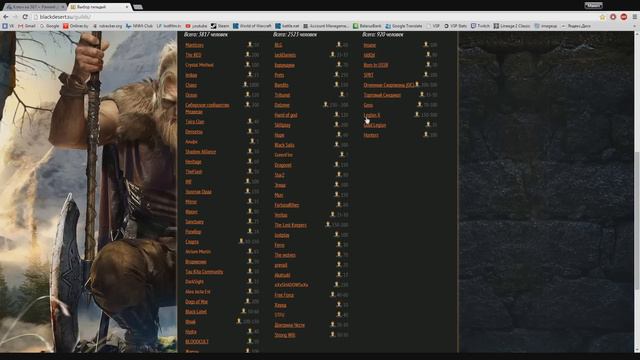The width and height of the screenshot is (640, 360).
Task: Open the World of Warcraft bookmark
Action: tap(252, 26)
